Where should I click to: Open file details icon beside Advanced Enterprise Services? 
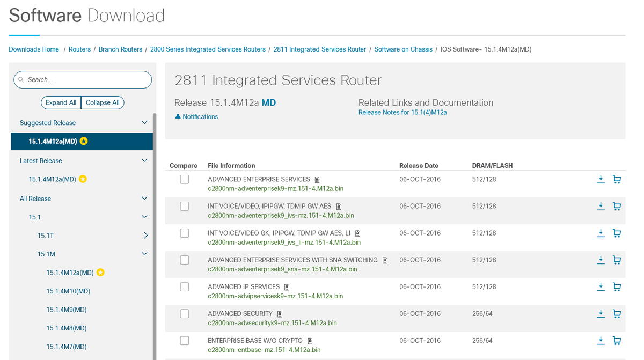[317, 180]
